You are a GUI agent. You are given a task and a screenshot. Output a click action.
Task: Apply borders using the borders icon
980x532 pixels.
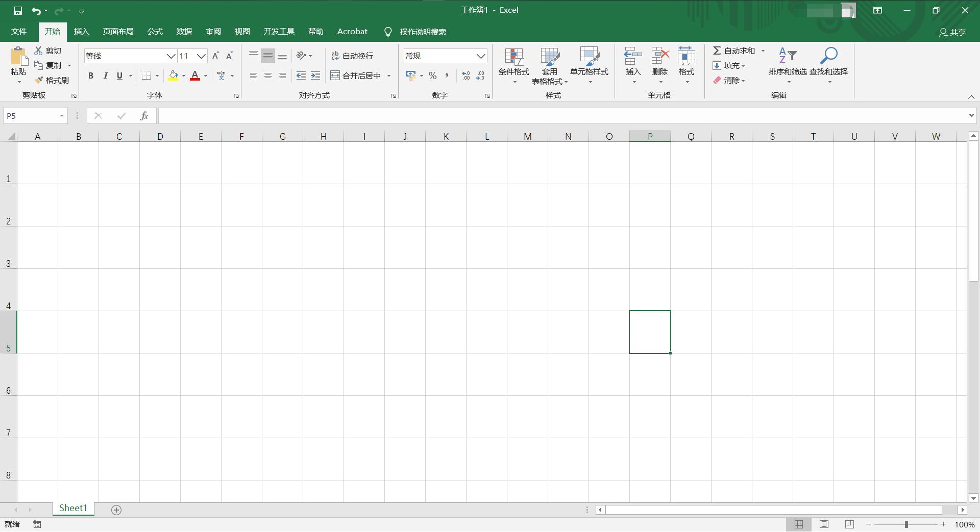click(x=146, y=75)
